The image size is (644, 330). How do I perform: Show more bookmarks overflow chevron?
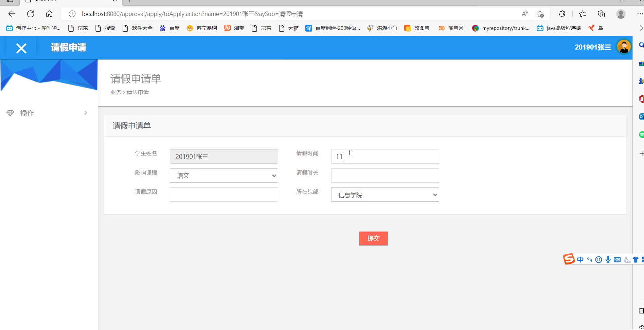641,28
